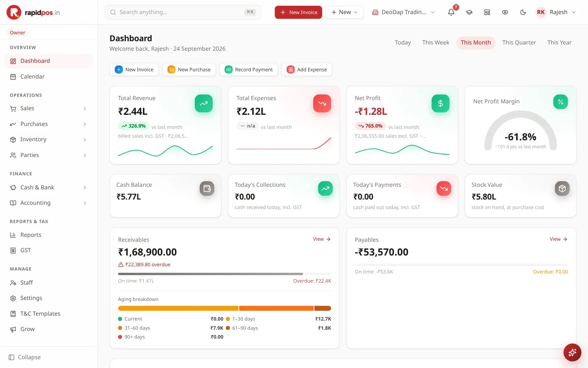This screenshot has height=368, width=588.
Task: Click the Dashboard grid icon in sidebar
Action: coord(13,61)
